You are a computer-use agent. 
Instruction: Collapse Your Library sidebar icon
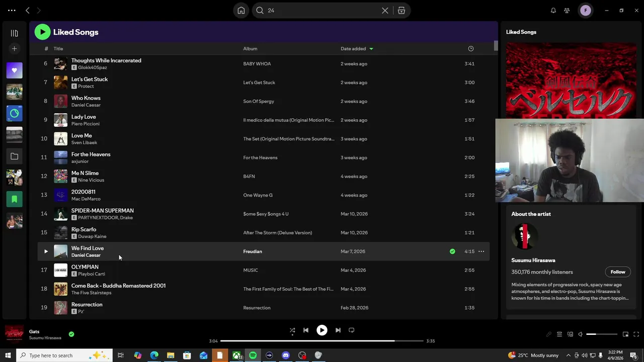coord(14,33)
